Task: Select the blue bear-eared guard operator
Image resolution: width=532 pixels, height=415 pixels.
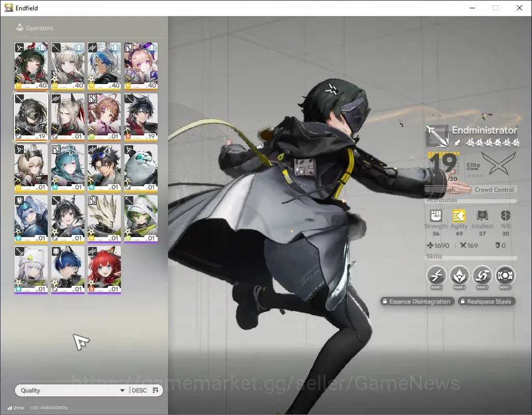Action: click(x=31, y=219)
